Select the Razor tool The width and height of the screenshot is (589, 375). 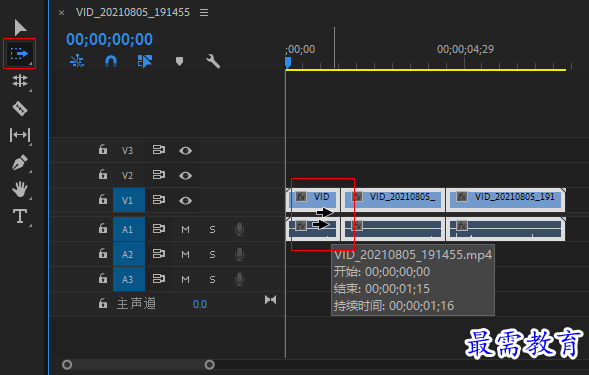(20, 109)
